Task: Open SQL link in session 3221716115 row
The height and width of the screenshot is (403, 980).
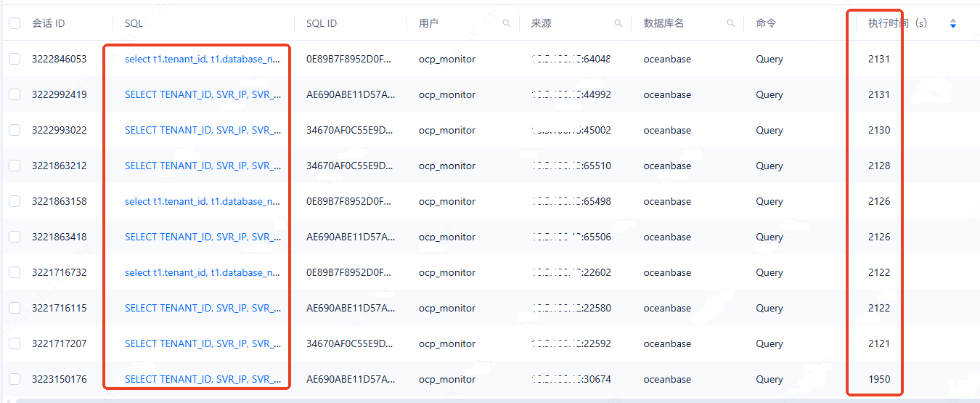Action: click(203, 308)
